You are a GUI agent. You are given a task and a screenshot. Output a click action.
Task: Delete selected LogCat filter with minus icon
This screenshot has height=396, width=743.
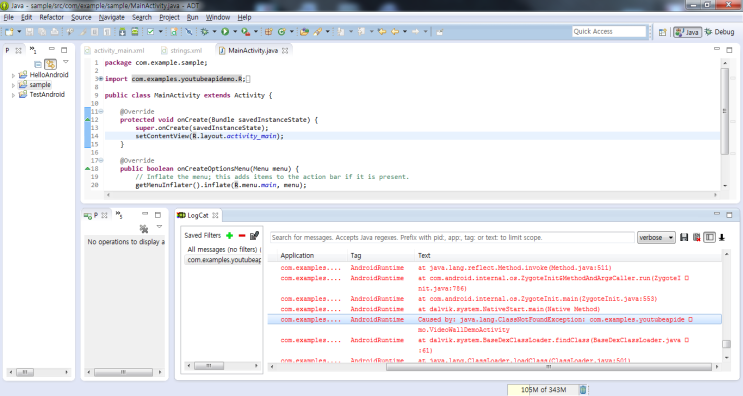[242, 235]
